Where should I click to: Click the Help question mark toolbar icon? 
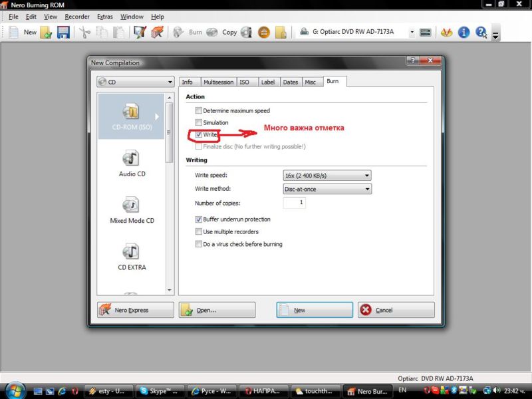coord(481,33)
